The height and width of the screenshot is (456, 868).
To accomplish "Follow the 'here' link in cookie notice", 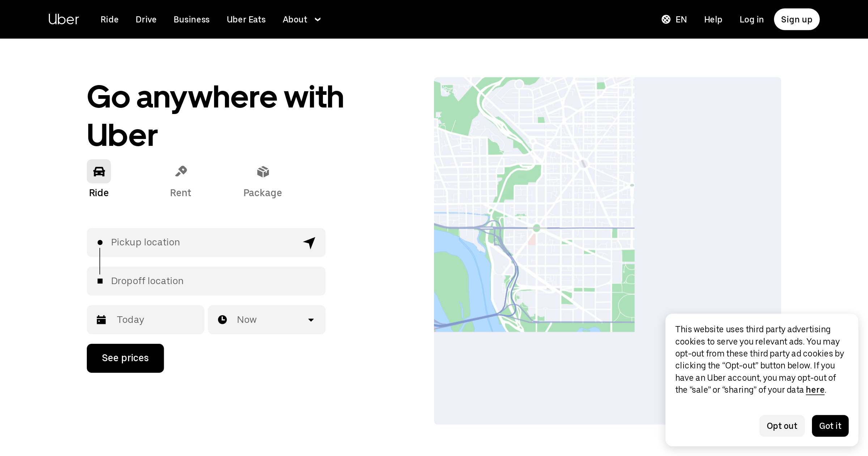I will (815, 390).
